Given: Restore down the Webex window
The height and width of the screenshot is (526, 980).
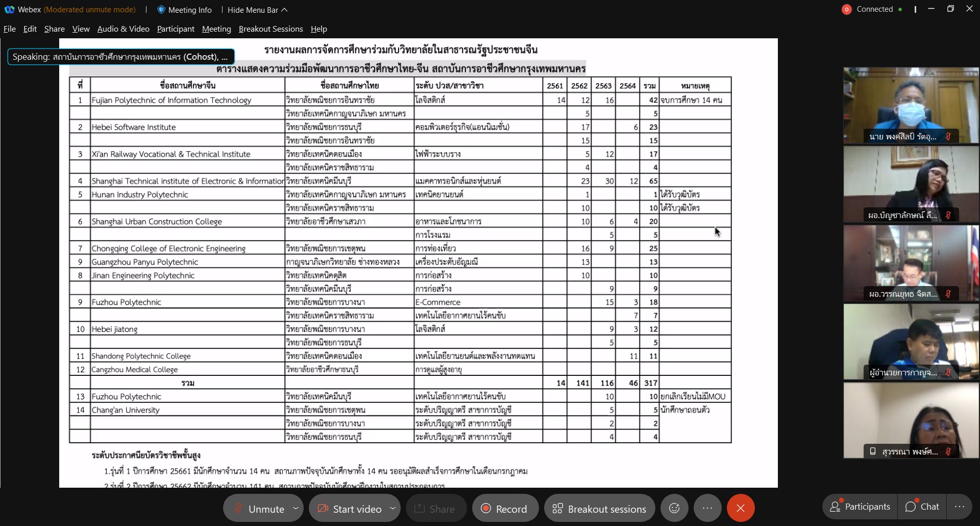Looking at the screenshot, I should pyautogui.click(x=950, y=9).
